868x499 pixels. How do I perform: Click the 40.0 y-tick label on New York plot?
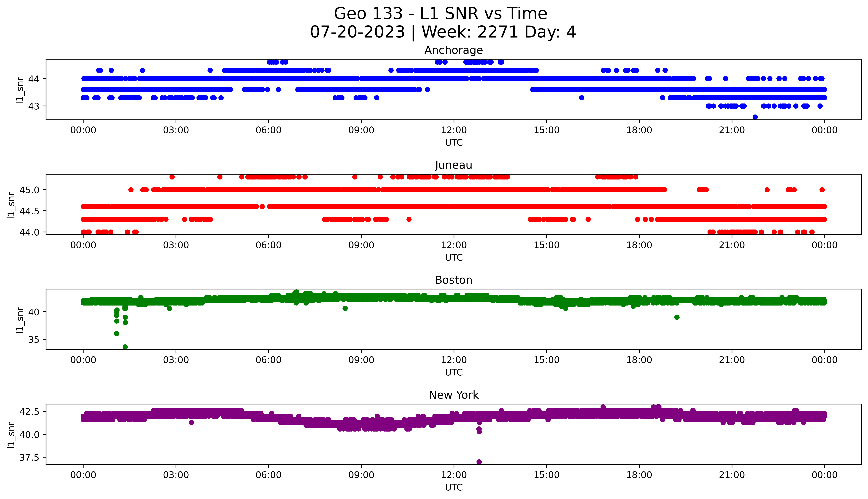[x=29, y=435]
